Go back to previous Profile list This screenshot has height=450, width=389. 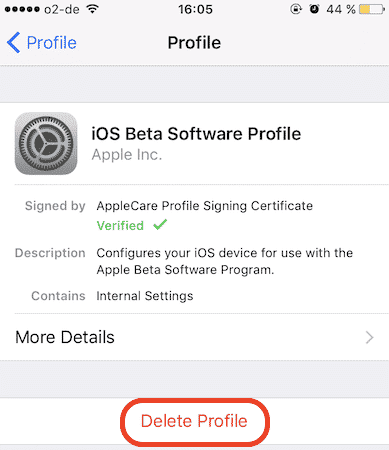pyautogui.click(x=42, y=43)
